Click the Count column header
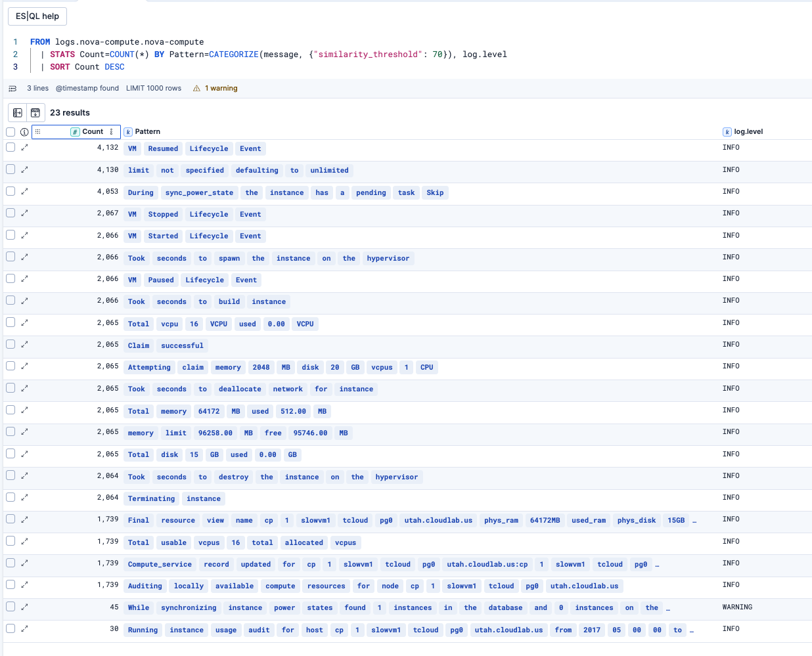Viewport: 812px width, 656px height. (x=76, y=131)
